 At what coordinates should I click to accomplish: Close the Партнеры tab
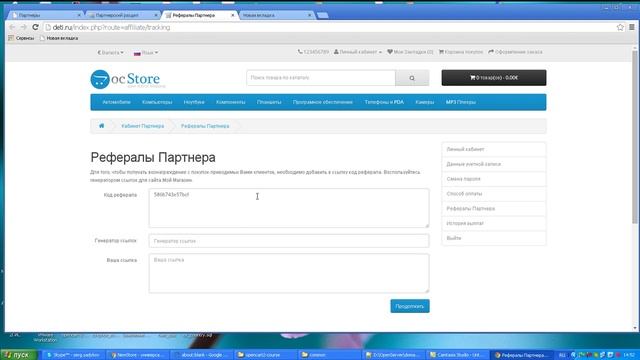point(79,15)
